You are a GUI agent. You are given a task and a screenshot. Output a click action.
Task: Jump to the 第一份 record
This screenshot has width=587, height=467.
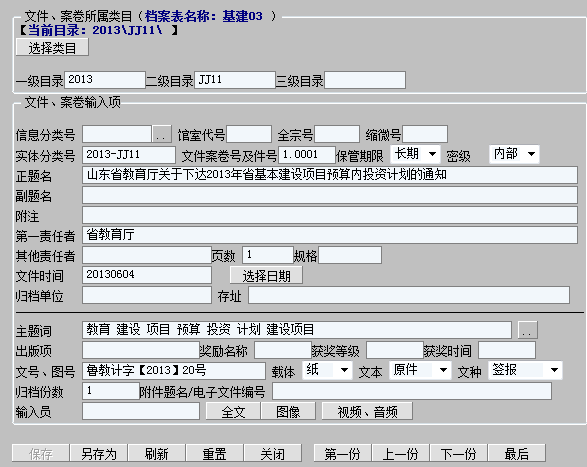click(x=342, y=454)
